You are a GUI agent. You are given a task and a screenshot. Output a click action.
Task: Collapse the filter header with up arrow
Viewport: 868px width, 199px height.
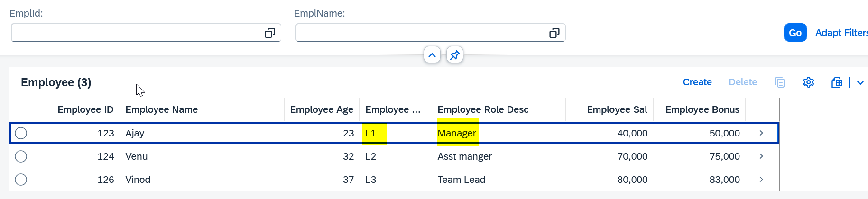coord(432,55)
